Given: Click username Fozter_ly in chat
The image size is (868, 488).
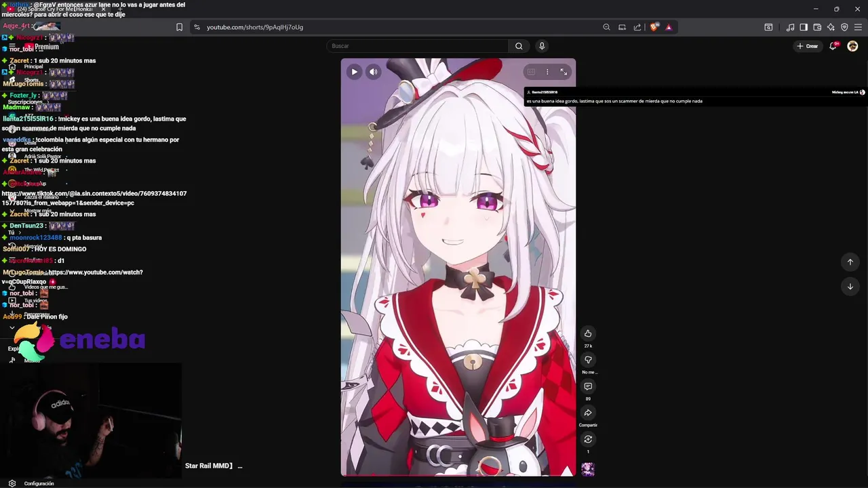Looking at the screenshot, I should (x=23, y=96).
